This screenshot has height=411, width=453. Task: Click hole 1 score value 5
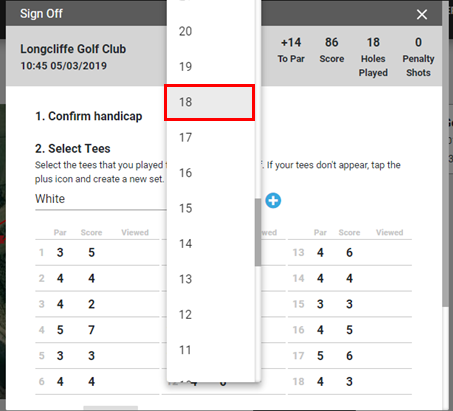pyautogui.click(x=91, y=252)
